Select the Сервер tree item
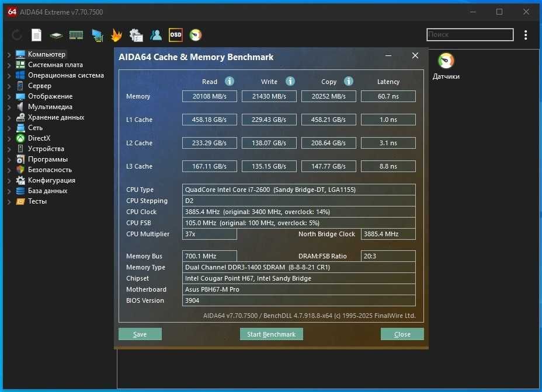Image resolution: width=542 pixels, height=392 pixels. point(39,86)
